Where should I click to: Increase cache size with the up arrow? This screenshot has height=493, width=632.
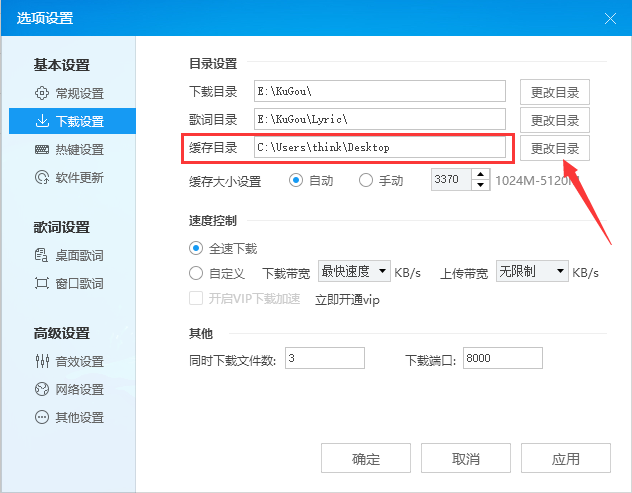(x=480, y=175)
